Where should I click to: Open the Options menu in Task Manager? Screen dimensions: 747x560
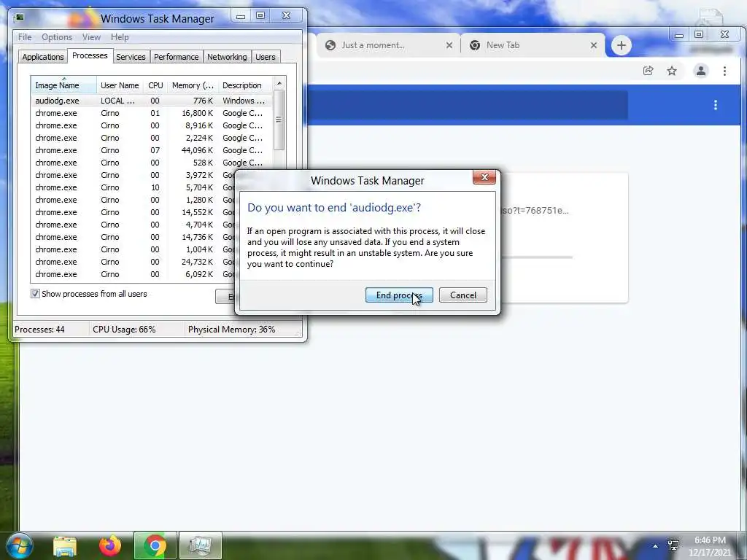tap(57, 36)
